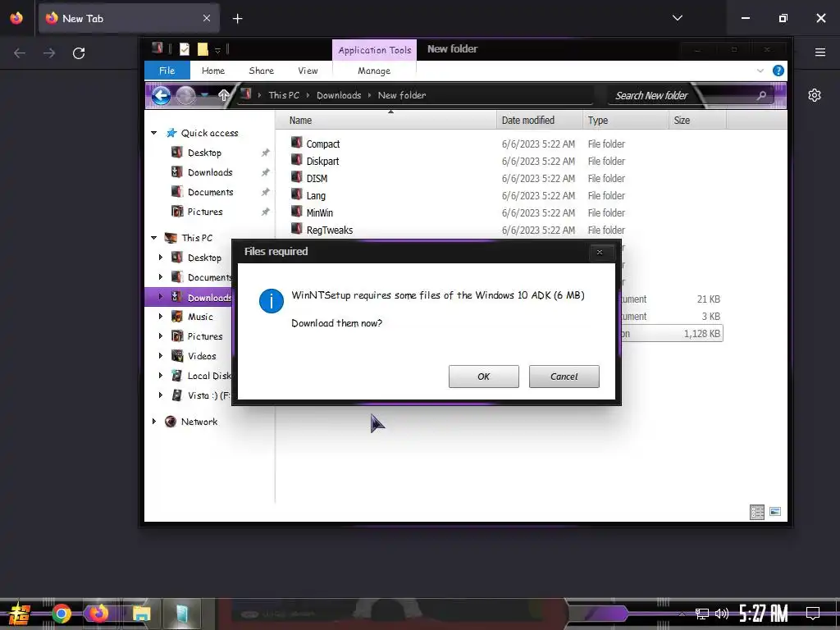Expand Pictures under This PC
The height and width of the screenshot is (630, 840).
tap(161, 336)
